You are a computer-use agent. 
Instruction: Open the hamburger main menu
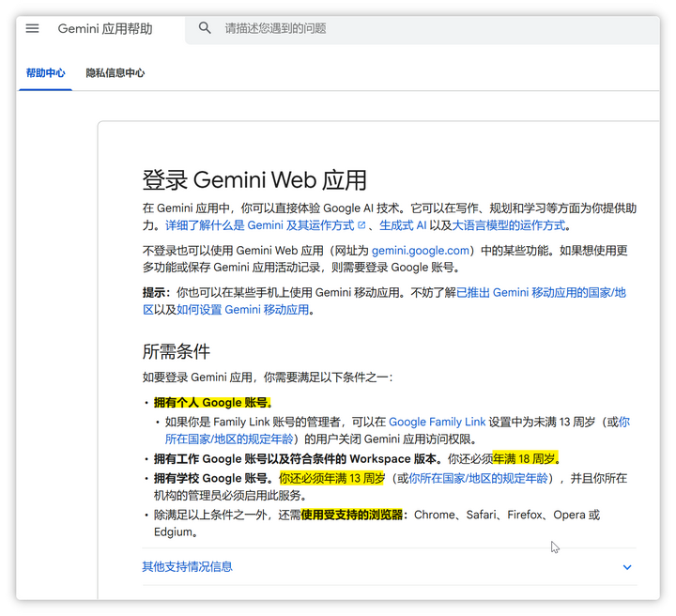coord(33,28)
